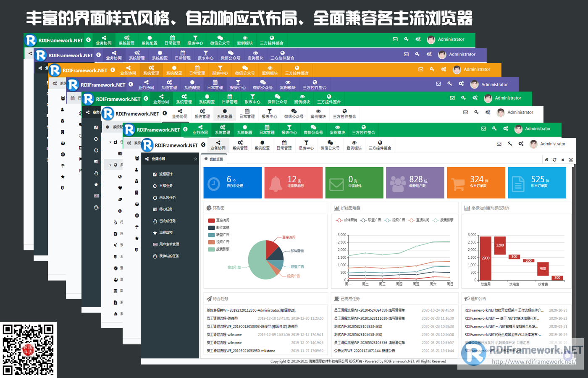Open 日常业务 in the sidebar

pos(165,186)
